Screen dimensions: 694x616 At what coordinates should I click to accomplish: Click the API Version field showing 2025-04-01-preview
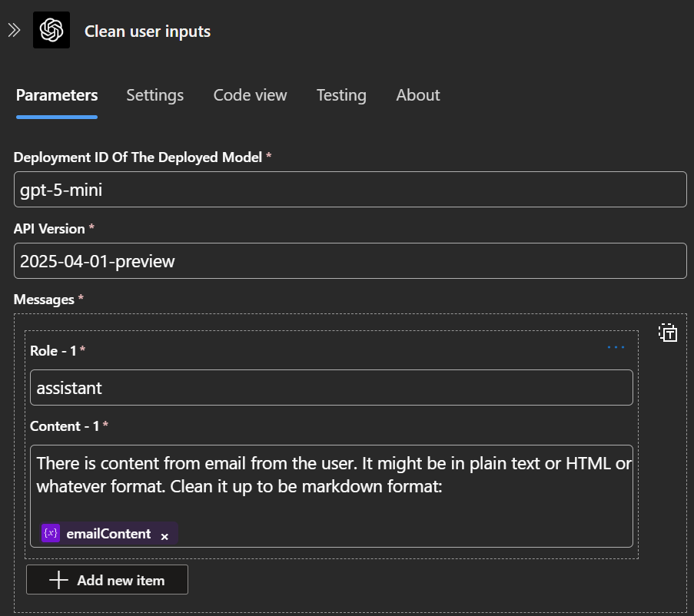point(350,261)
